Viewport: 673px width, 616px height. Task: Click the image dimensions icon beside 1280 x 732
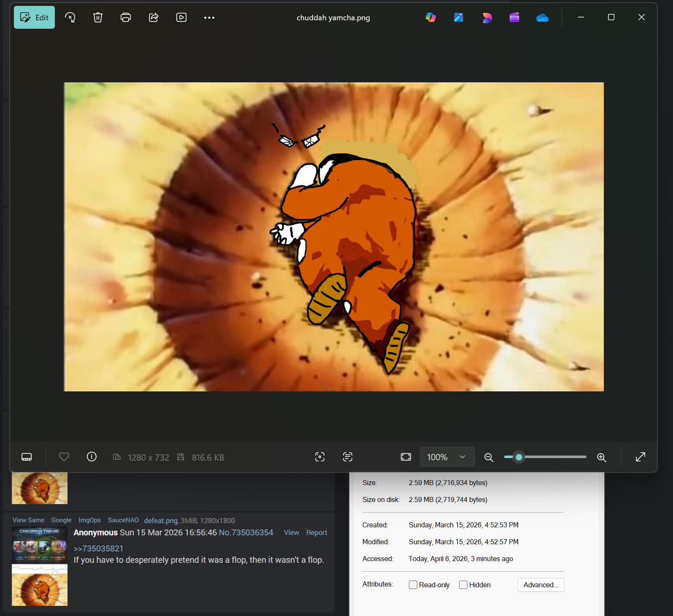pos(117,457)
